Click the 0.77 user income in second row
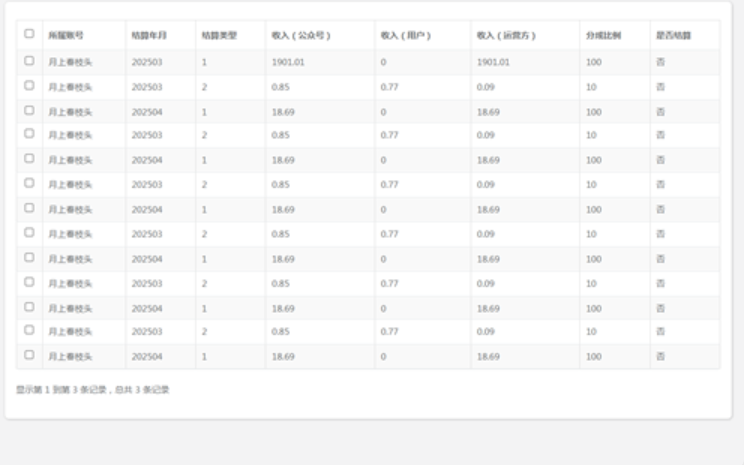 pyautogui.click(x=390, y=86)
